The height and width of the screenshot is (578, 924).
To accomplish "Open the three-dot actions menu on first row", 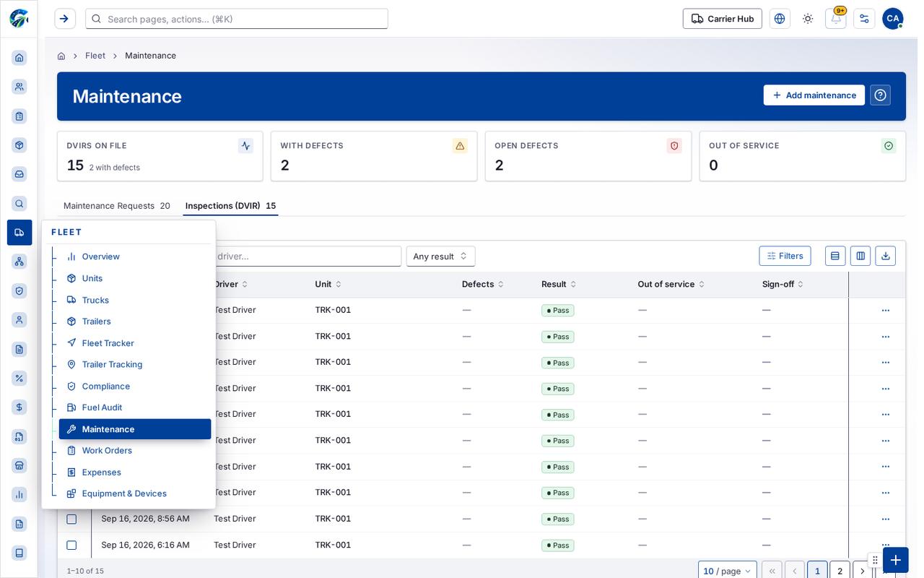I will click(885, 311).
